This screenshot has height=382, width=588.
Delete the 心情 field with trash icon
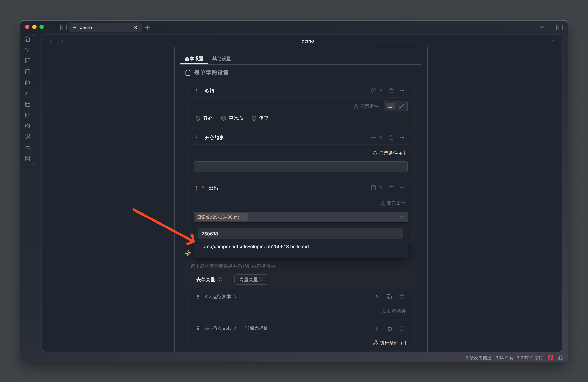(x=391, y=91)
